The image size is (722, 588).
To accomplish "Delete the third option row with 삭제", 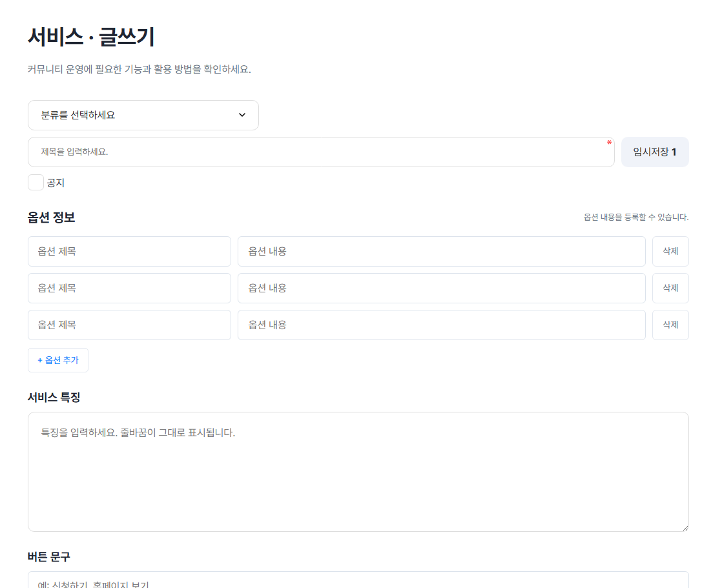I will coord(670,325).
